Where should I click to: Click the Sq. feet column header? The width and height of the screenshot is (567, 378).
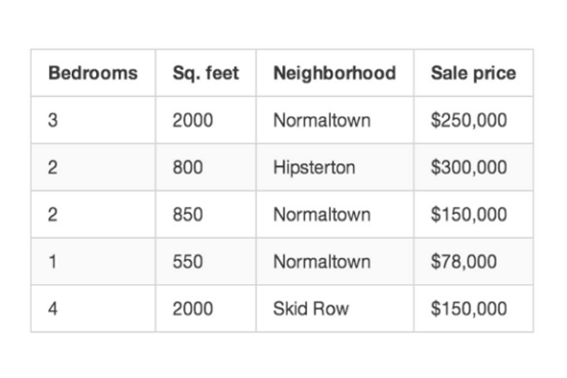(206, 73)
